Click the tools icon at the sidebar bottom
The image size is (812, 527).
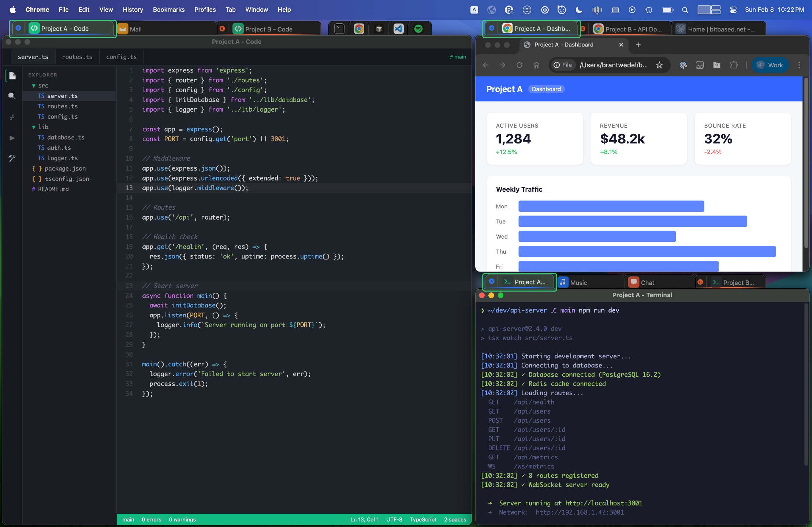tap(12, 158)
